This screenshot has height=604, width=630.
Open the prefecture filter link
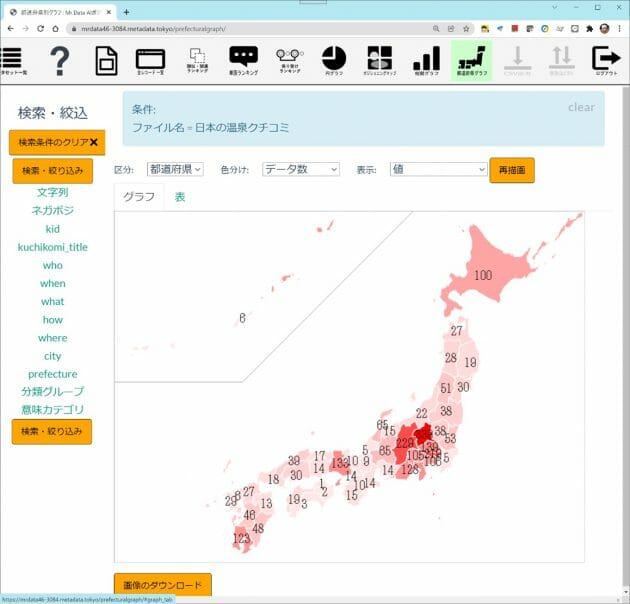pyautogui.click(x=53, y=374)
